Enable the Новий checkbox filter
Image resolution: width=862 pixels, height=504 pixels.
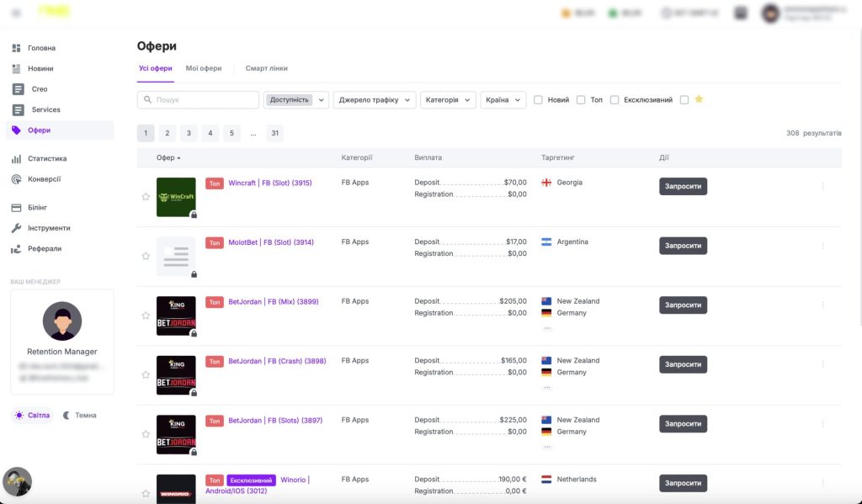tap(538, 100)
